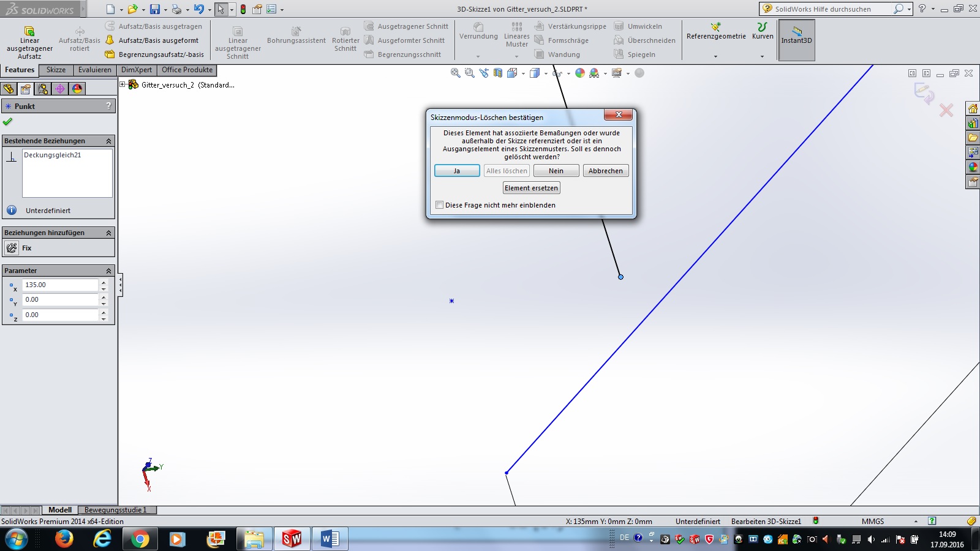The height and width of the screenshot is (551, 980).
Task: Click exit sketch icon in corner
Action: (924, 93)
